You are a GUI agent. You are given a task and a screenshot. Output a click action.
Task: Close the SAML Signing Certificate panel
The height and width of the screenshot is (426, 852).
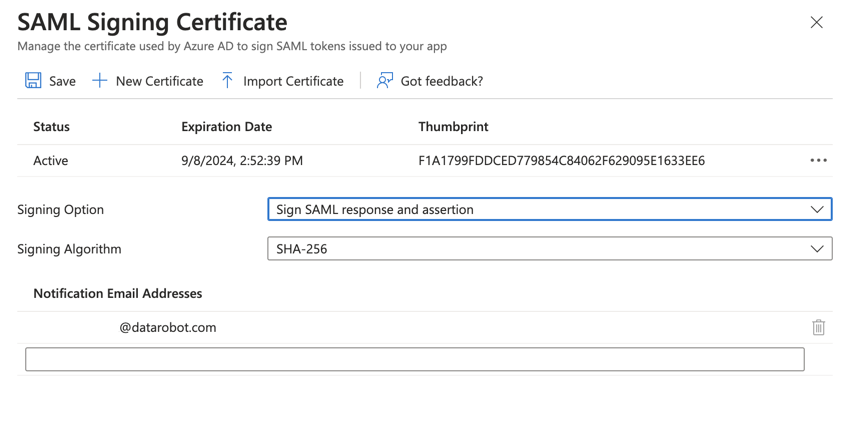(x=816, y=22)
